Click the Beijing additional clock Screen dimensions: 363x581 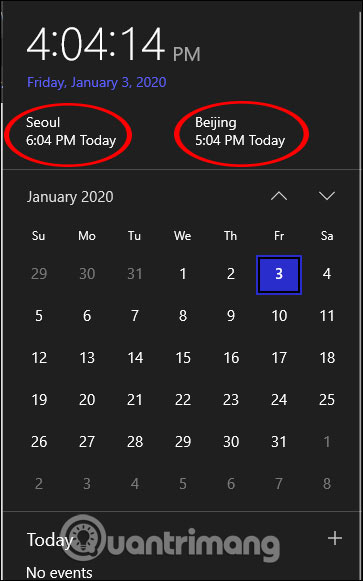pyautogui.click(x=240, y=132)
